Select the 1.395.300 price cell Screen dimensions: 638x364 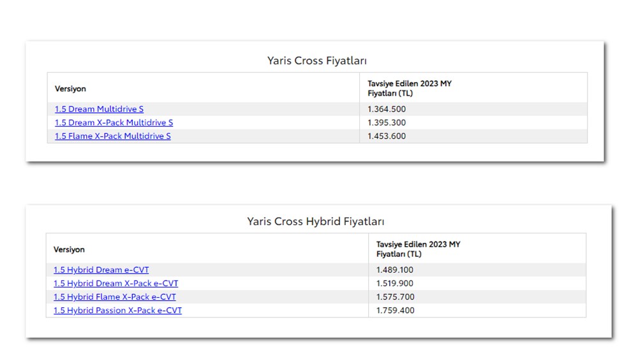(x=386, y=122)
